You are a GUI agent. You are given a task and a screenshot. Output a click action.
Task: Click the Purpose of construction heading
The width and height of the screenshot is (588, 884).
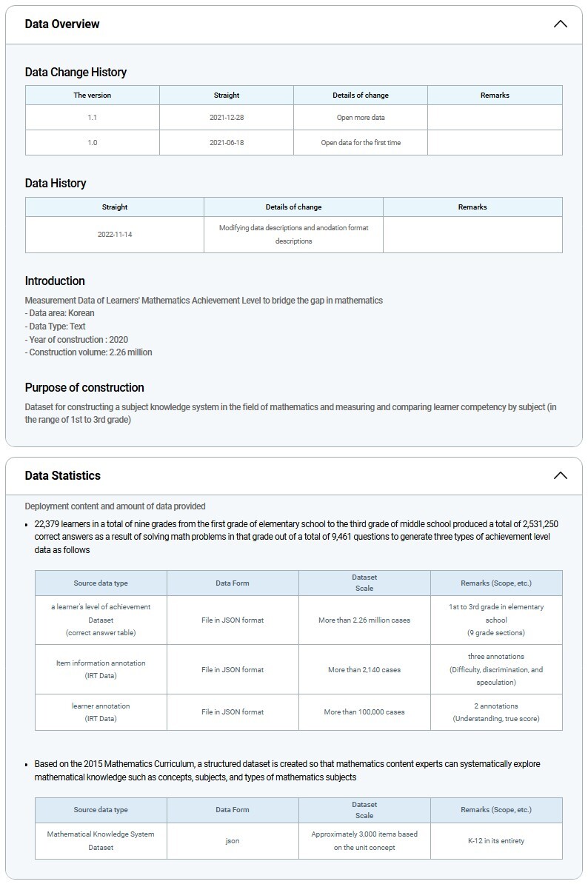[x=84, y=387]
